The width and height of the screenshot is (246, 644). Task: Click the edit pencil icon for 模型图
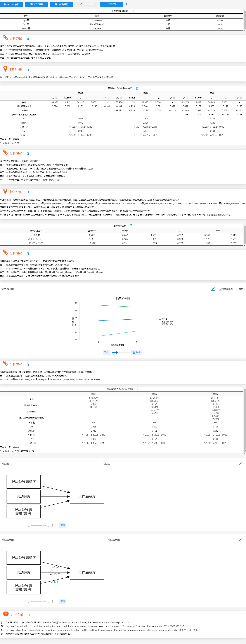point(241,463)
